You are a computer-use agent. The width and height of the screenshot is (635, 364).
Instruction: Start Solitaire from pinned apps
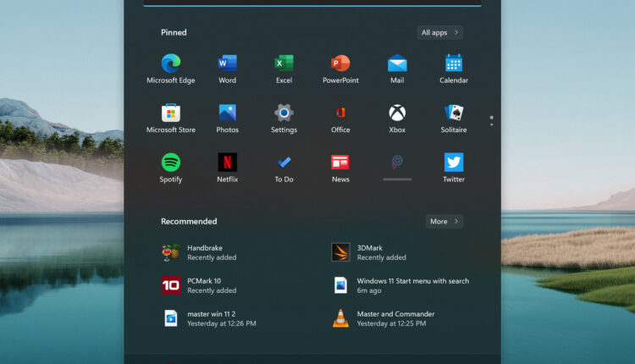click(454, 113)
